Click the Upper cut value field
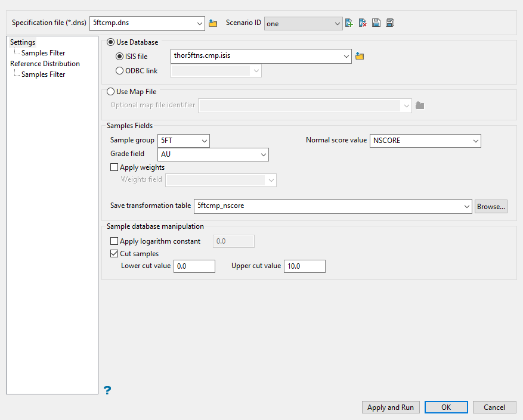Screen dimensions: 523x420 click(305, 266)
